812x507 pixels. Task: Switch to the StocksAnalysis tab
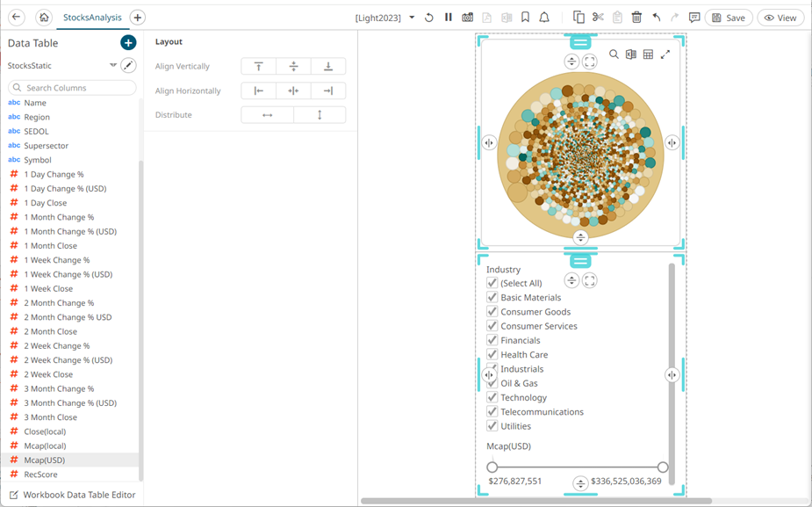(x=91, y=18)
